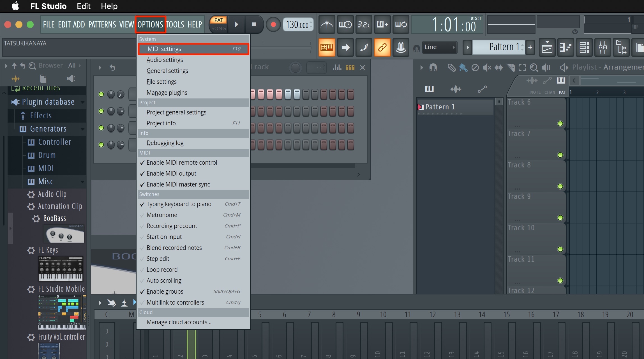Click Manage cloud accounts entry
Image resolution: width=644 pixels, height=359 pixels.
193,322
